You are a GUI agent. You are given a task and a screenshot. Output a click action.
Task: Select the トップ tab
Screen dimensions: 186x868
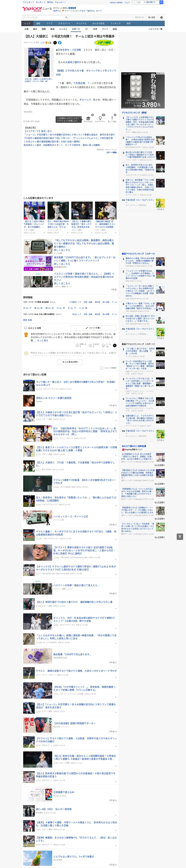point(27,24)
